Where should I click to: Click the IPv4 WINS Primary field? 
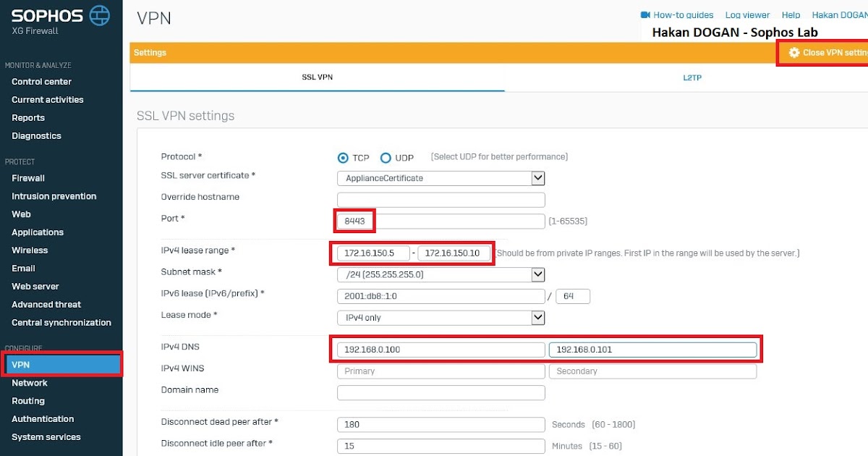click(441, 371)
